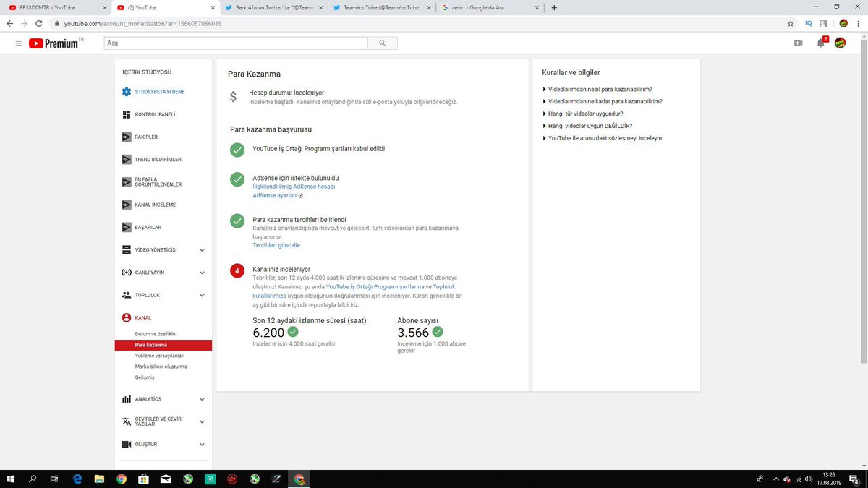This screenshot has height=488, width=868.
Task: Click the Analytics bar chart icon
Action: 127,399
